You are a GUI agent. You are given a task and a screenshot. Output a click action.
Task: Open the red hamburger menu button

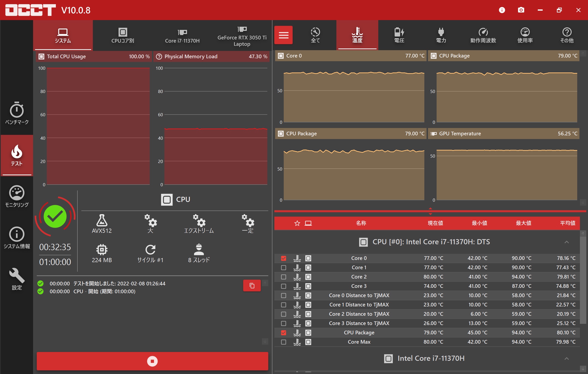point(283,35)
